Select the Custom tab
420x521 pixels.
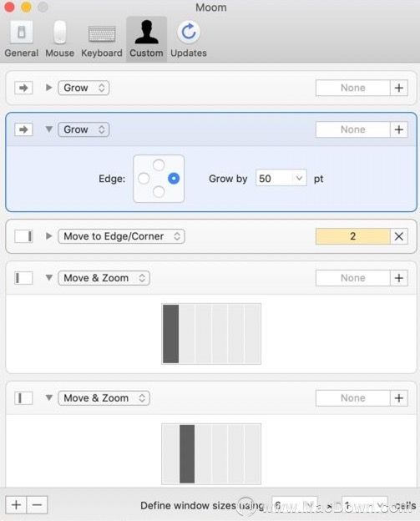click(146, 39)
